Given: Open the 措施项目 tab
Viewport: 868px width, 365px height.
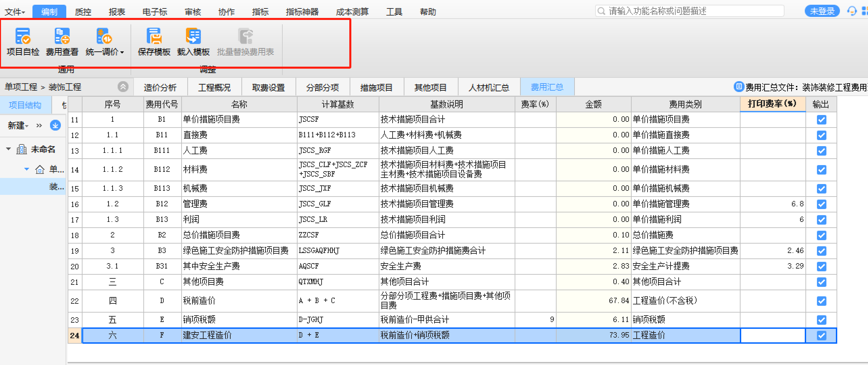Looking at the screenshot, I should point(377,87).
